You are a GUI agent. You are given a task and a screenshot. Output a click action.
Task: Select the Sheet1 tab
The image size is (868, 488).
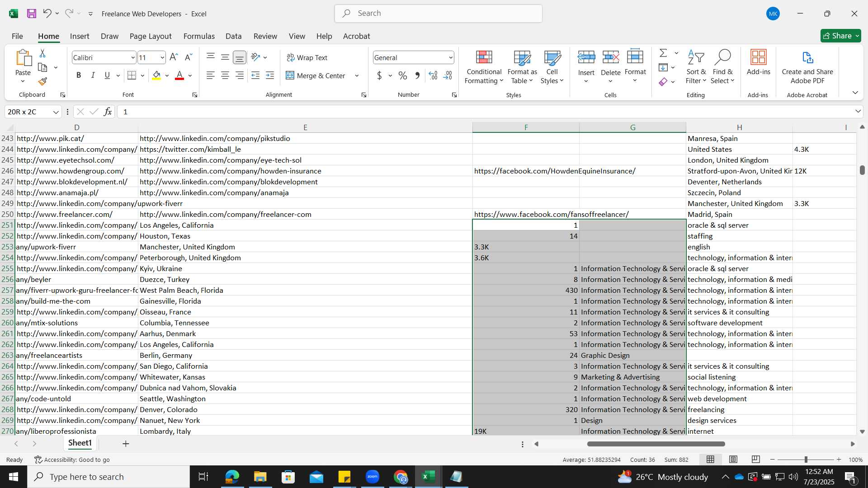pyautogui.click(x=80, y=443)
